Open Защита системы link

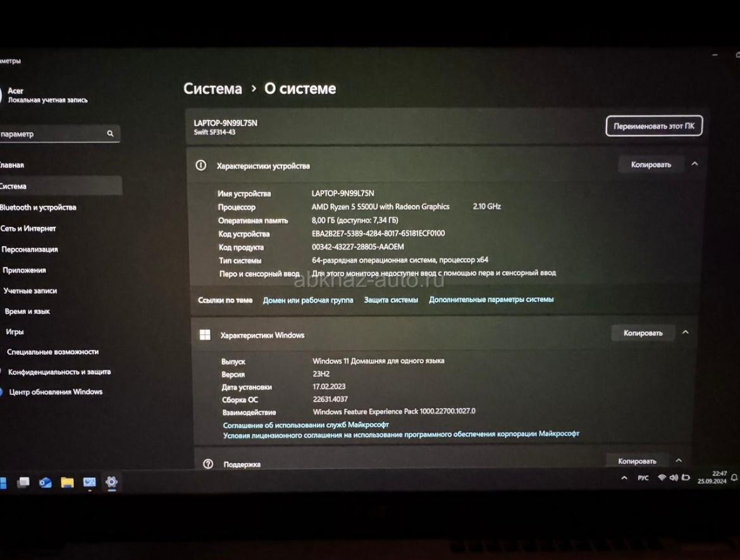(x=391, y=300)
